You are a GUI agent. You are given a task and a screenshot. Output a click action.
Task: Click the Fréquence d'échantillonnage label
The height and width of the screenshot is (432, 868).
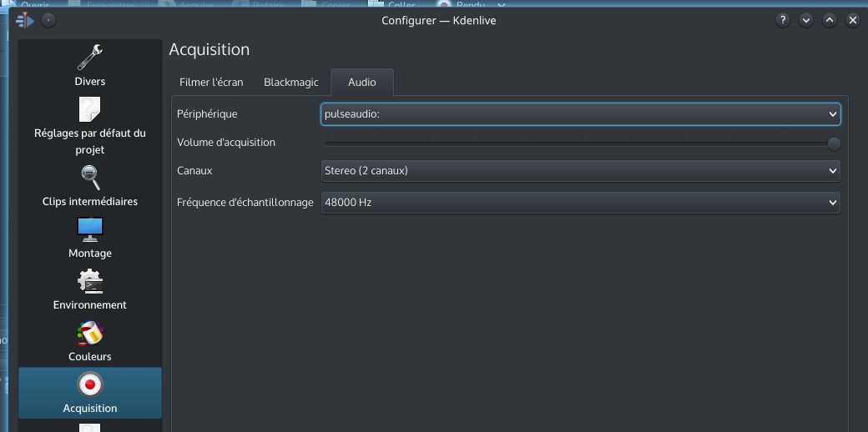(245, 203)
